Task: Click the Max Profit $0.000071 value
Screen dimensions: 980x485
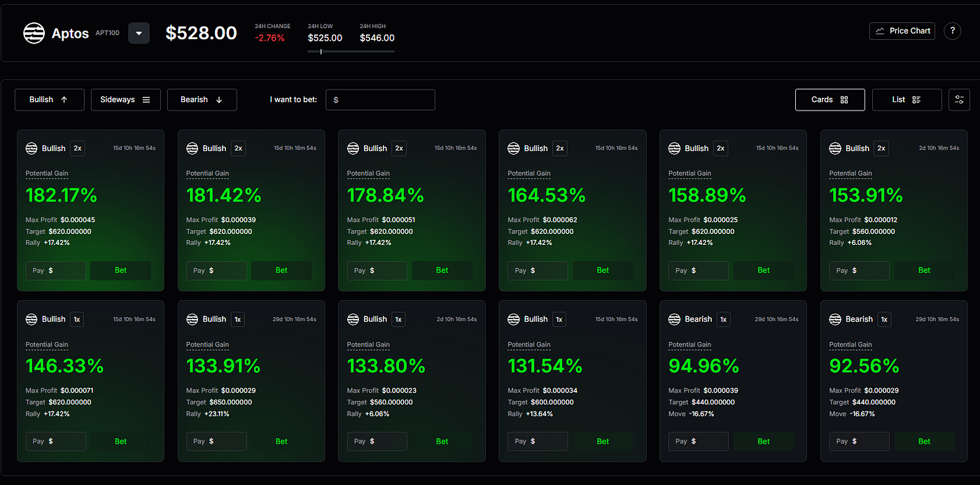Action: (77, 391)
